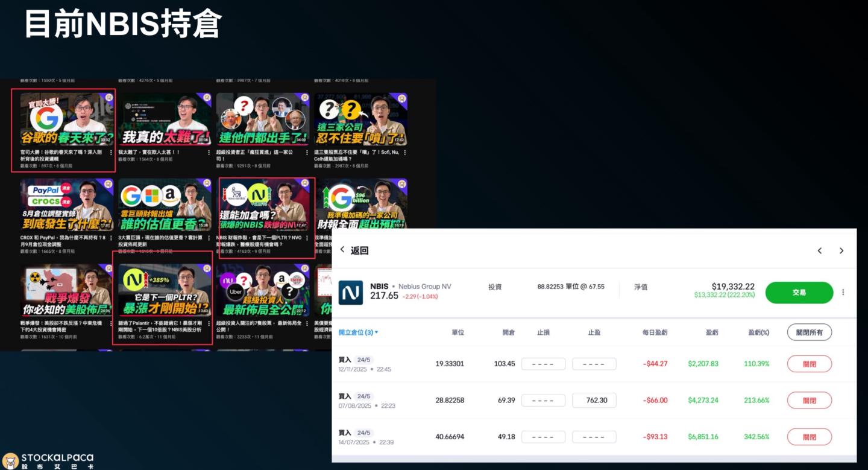The width and height of the screenshot is (868, 470).
Task: Open the 誰的估值更香 video thumbnail
Action: tap(164, 205)
